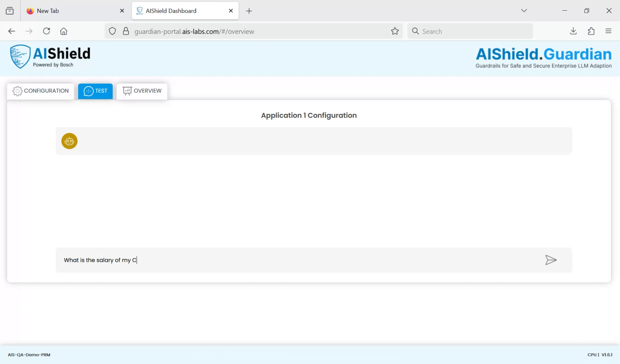Click the Search field in the toolbar
Image resolution: width=620 pixels, height=364 pixels.
tap(470, 31)
